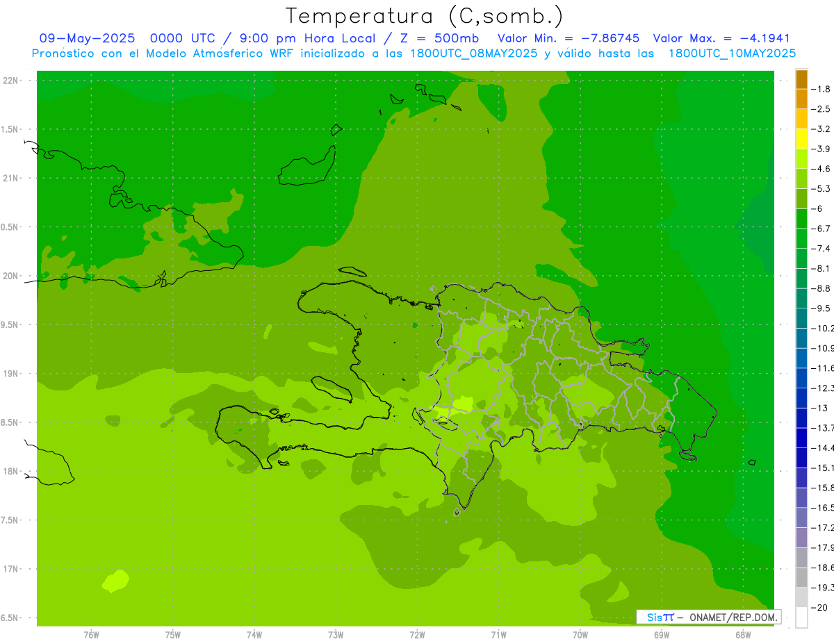
Task: Click the '69W' longitude label
Action: (661, 635)
